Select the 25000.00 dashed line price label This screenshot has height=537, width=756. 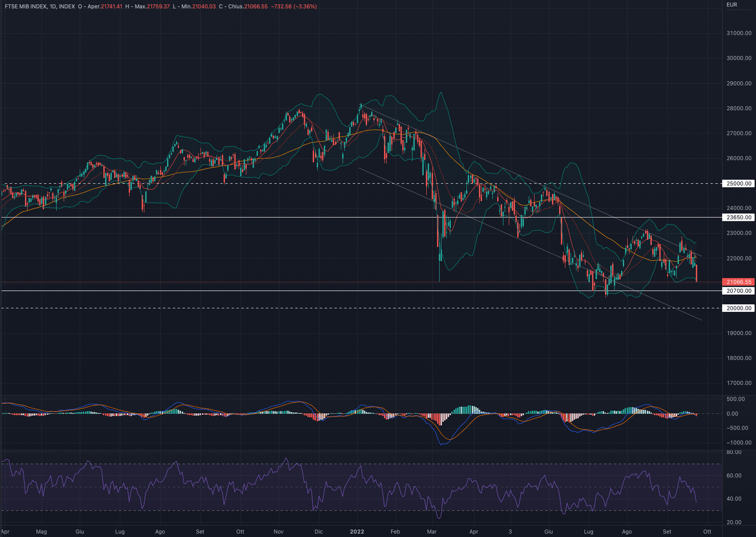click(x=739, y=183)
